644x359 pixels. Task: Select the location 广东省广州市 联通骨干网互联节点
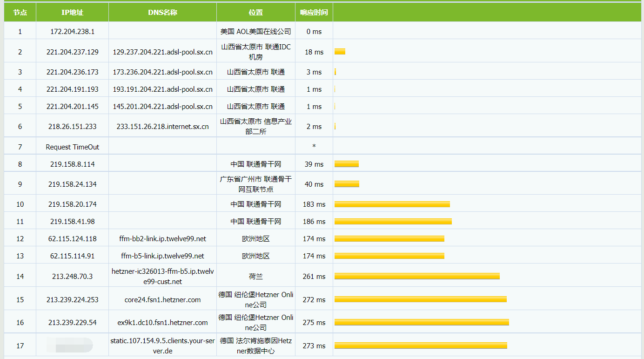click(256, 184)
